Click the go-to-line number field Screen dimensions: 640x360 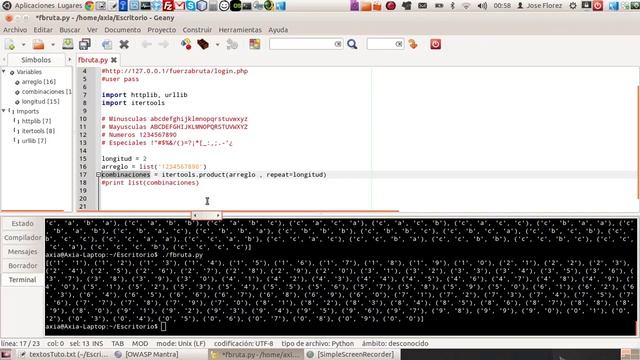[381, 44]
